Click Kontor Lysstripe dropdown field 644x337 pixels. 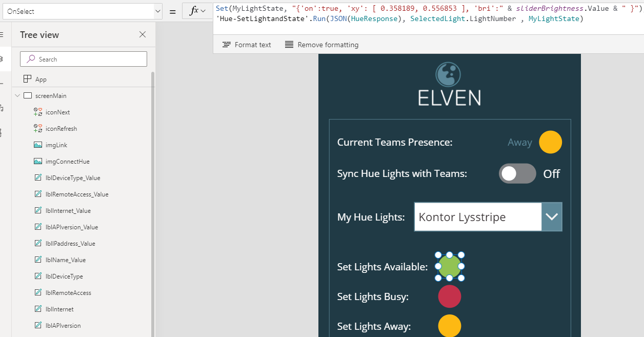point(478,217)
